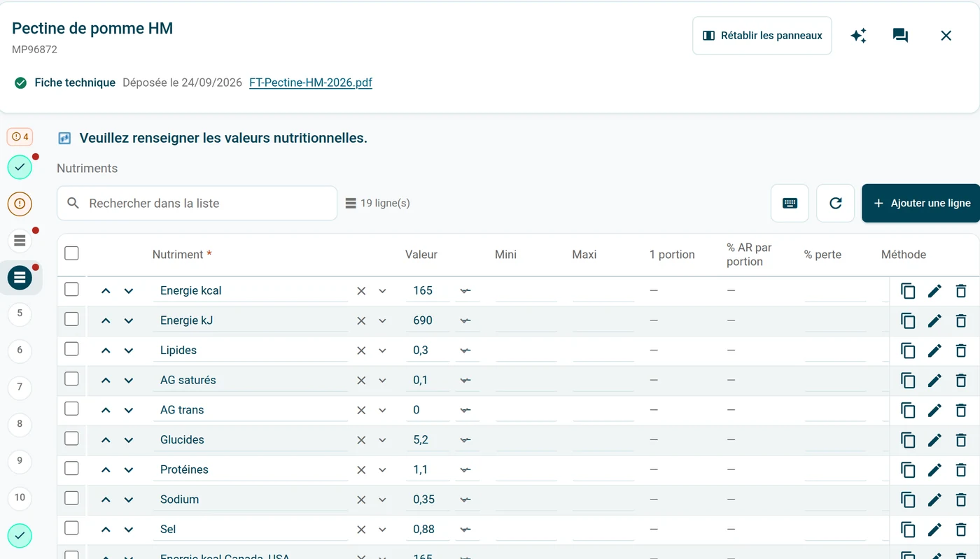This screenshot has height=559, width=980.
Task: Refresh the nutrients list
Action: [x=835, y=204]
